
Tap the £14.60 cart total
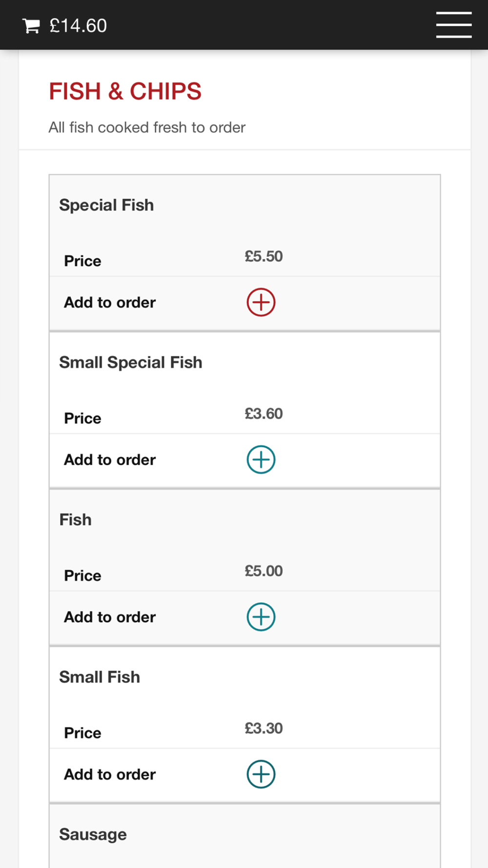(78, 26)
